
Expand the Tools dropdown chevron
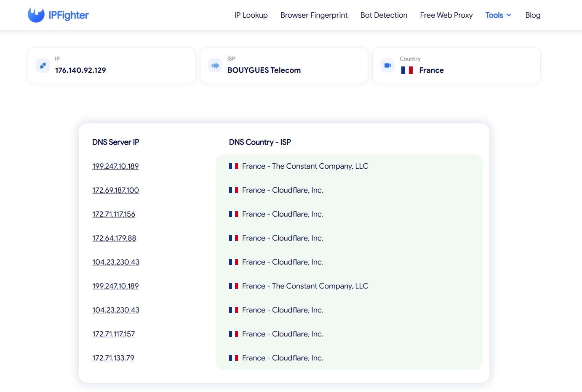509,15
